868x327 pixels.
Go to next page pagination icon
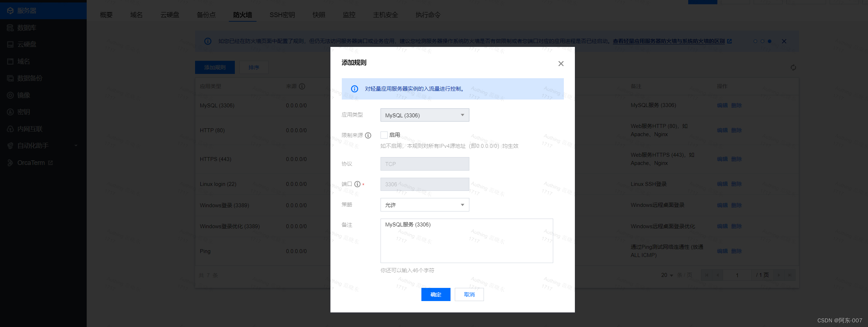778,275
